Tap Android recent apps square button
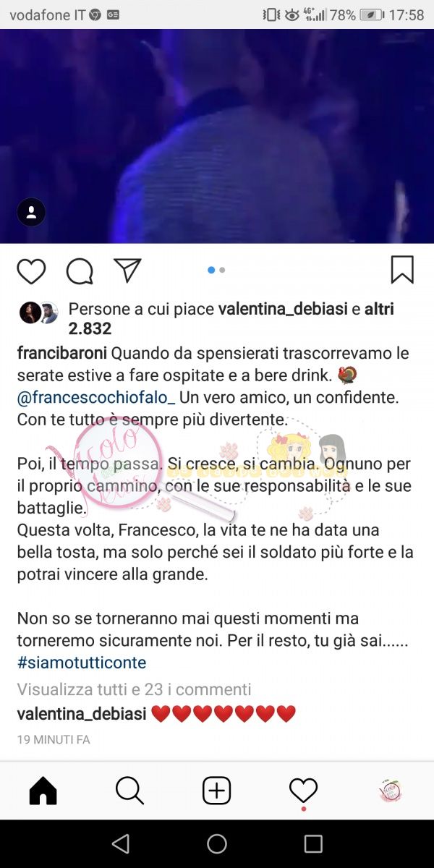The height and width of the screenshot is (868, 434). [x=313, y=843]
